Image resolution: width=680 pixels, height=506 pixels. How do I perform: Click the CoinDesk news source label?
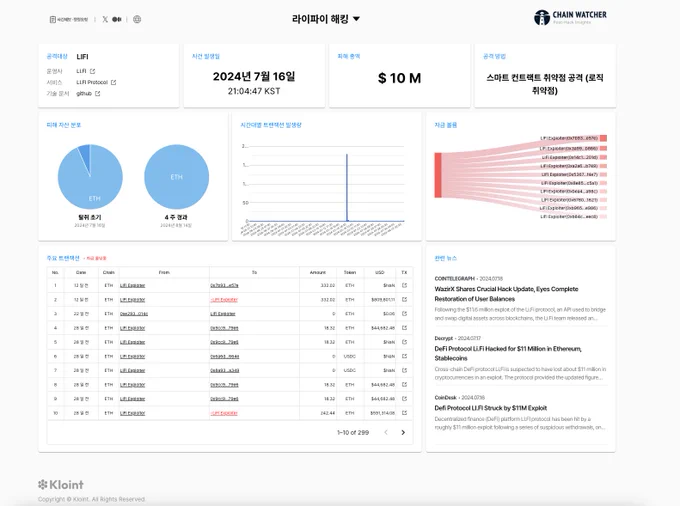point(445,397)
